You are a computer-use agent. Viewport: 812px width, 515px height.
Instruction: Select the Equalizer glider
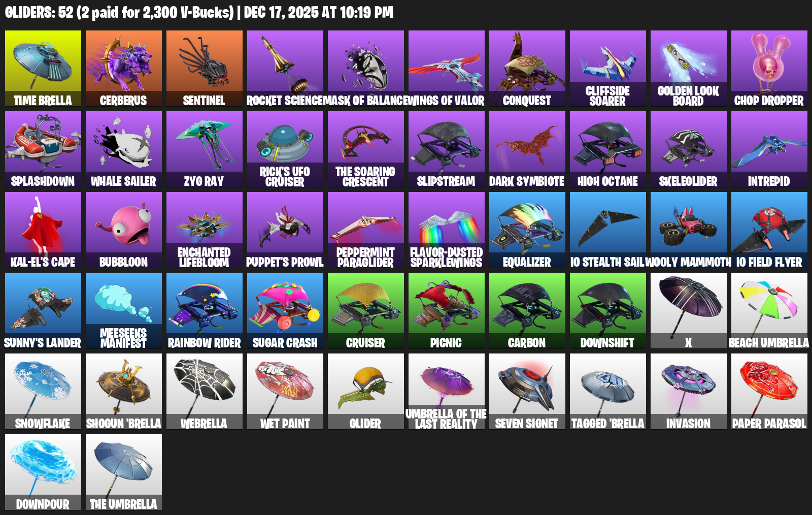tap(527, 230)
